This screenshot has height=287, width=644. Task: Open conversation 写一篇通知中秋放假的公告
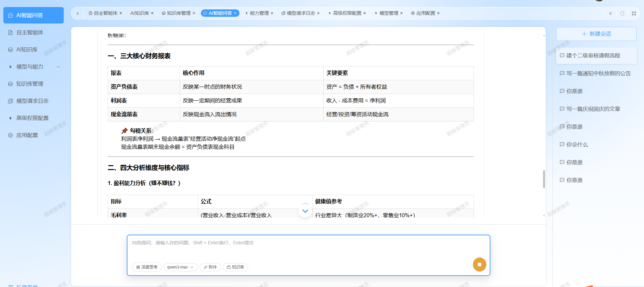tap(596, 74)
